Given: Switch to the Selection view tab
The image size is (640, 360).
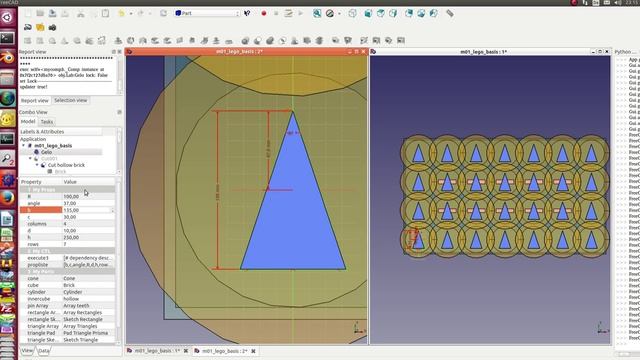Looking at the screenshot, I should 71,100.
